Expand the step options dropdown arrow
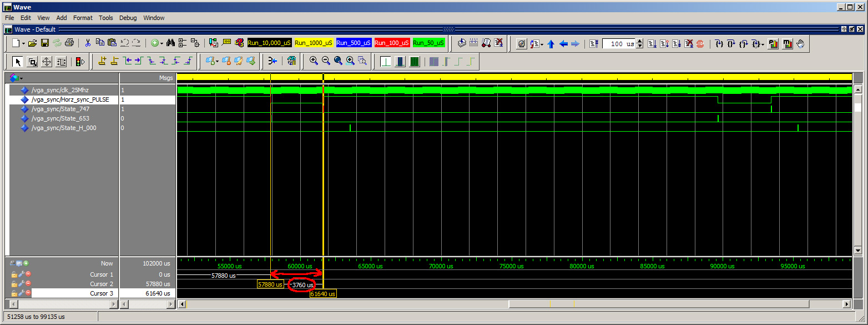The height and width of the screenshot is (325, 868). [762, 44]
